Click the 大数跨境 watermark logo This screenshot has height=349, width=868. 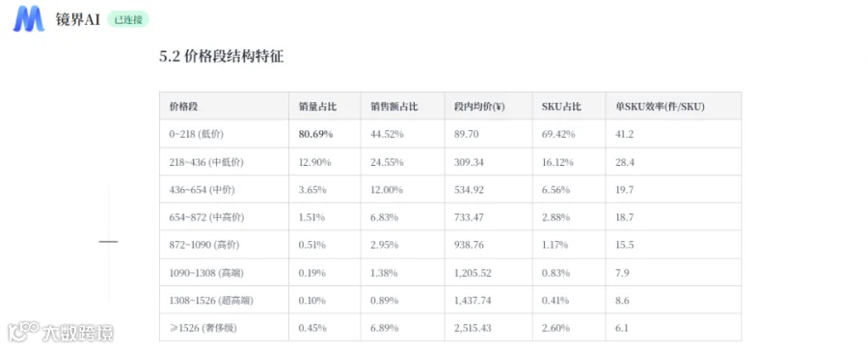point(61,332)
